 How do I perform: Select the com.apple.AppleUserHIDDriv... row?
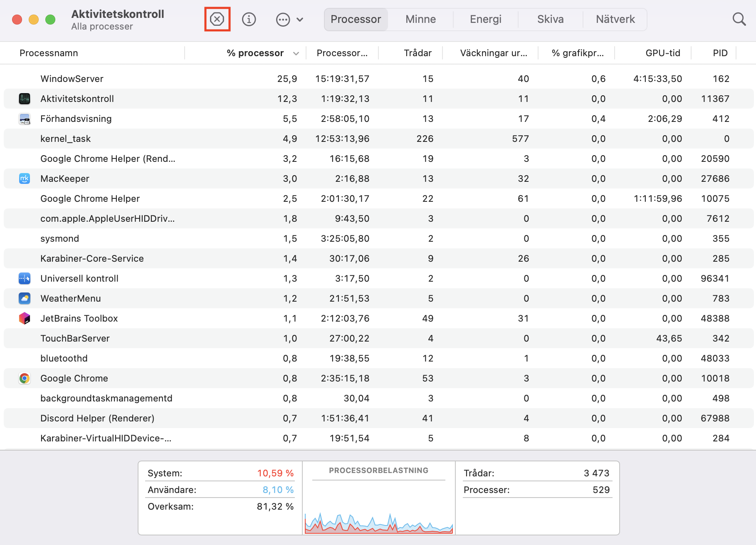(x=378, y=218)
